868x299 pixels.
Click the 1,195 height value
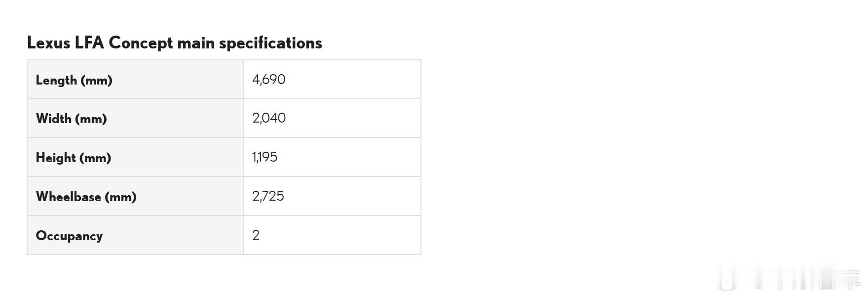tap(264, 157)
